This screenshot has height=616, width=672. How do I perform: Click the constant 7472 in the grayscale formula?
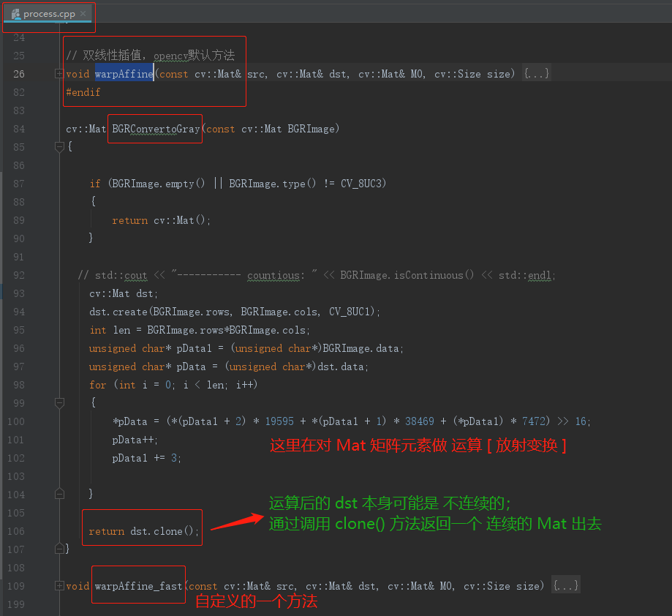533,421
